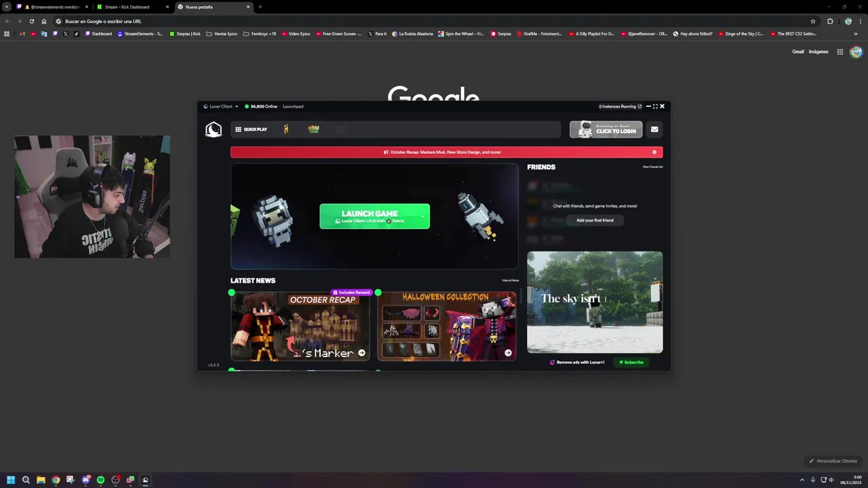Open Spotify from the taskbar
Image resolution: width=868 pixels, height=488 pixels.
click(100, 480)
